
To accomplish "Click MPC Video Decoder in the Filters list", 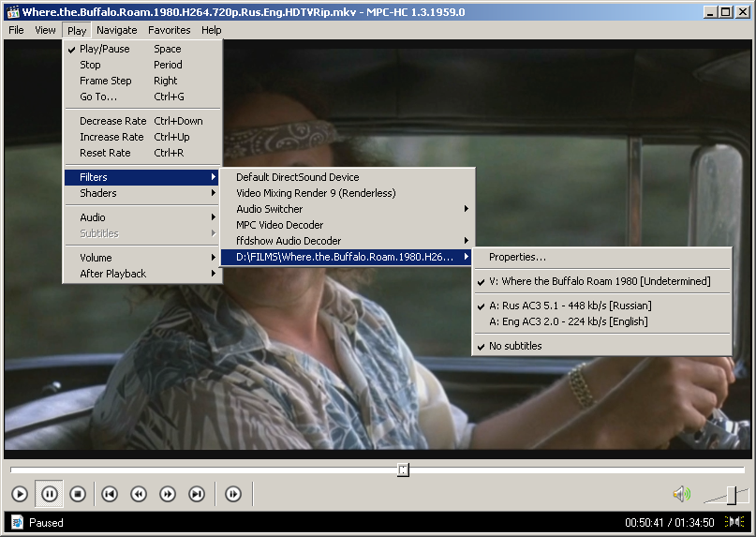I will (x=279, y=225).
